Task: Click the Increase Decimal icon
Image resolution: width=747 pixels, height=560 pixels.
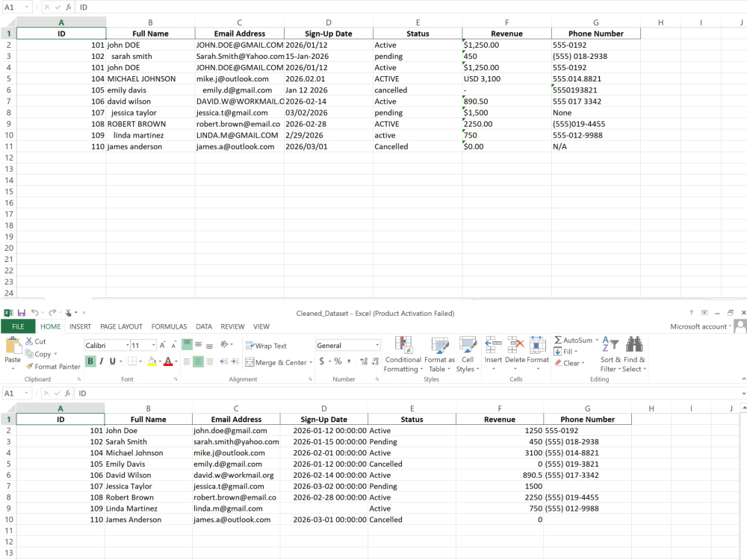Action: 364,361
